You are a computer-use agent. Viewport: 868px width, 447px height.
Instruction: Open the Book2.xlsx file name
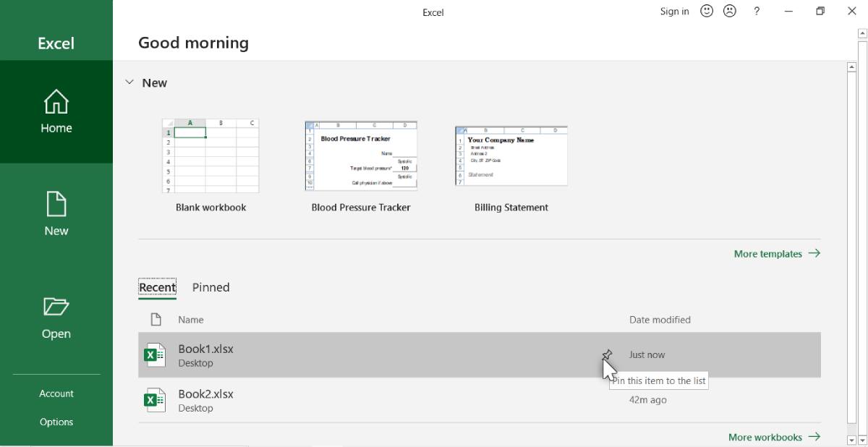pyautogui.click(x=205, y=394)
